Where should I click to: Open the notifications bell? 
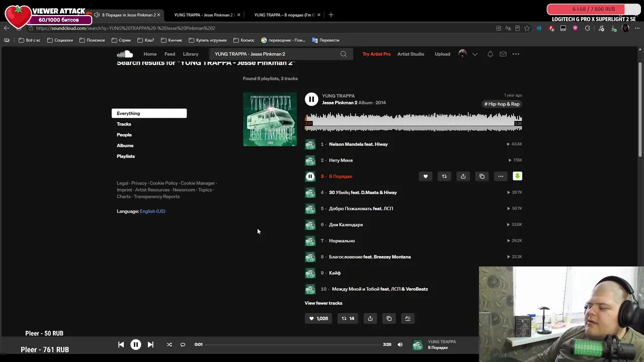coord(490,54)
